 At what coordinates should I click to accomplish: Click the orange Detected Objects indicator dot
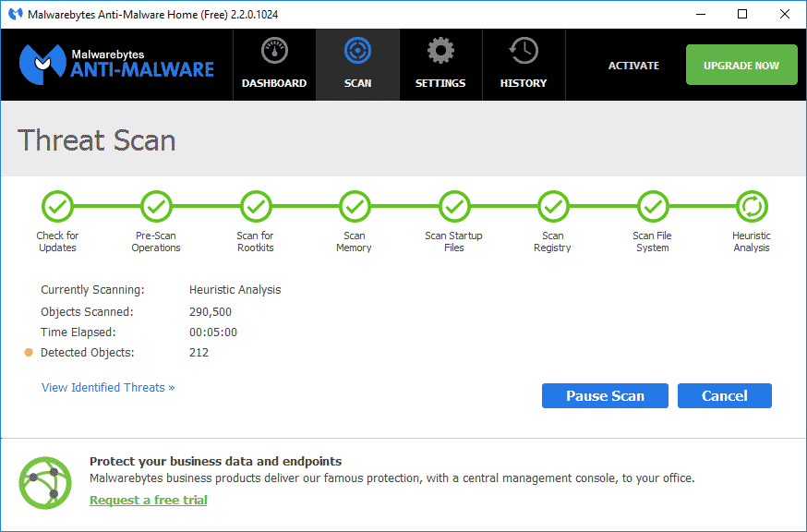pyautogui.click(x=29, y=353)
